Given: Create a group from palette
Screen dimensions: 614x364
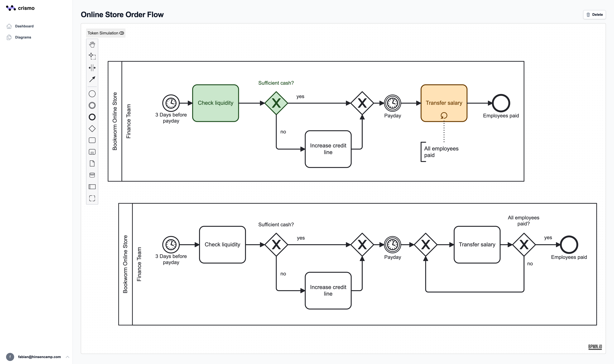Looking at the screenshot, I should point(92,198).
